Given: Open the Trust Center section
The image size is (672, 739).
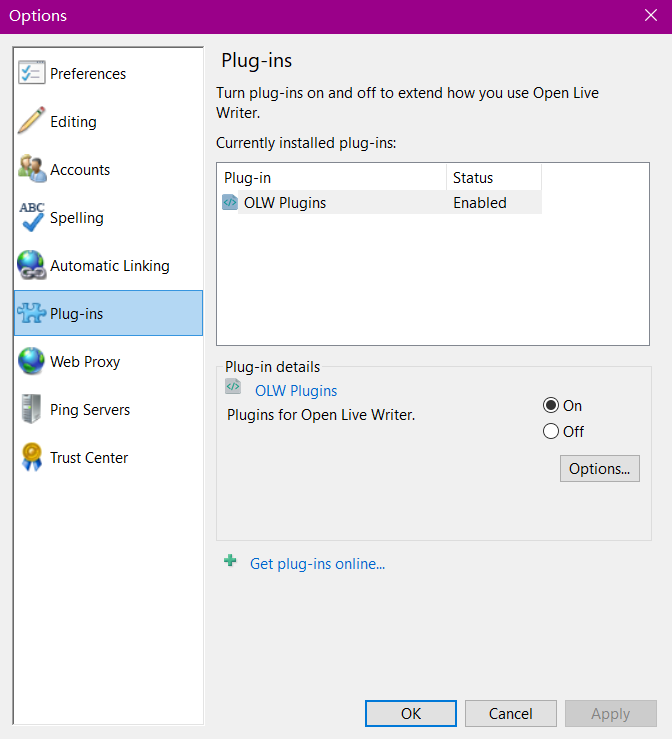Looking at the screenshot, I should point(109,458).
